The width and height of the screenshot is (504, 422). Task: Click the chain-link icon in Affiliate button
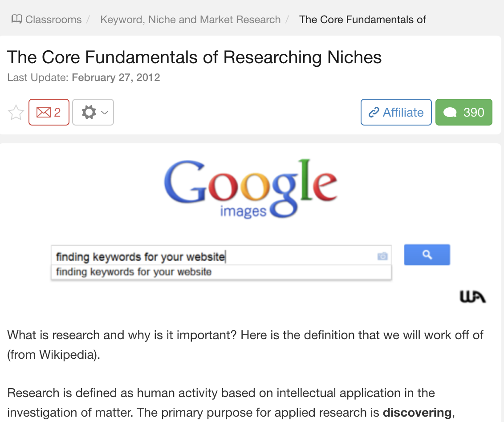click(374, 113)
